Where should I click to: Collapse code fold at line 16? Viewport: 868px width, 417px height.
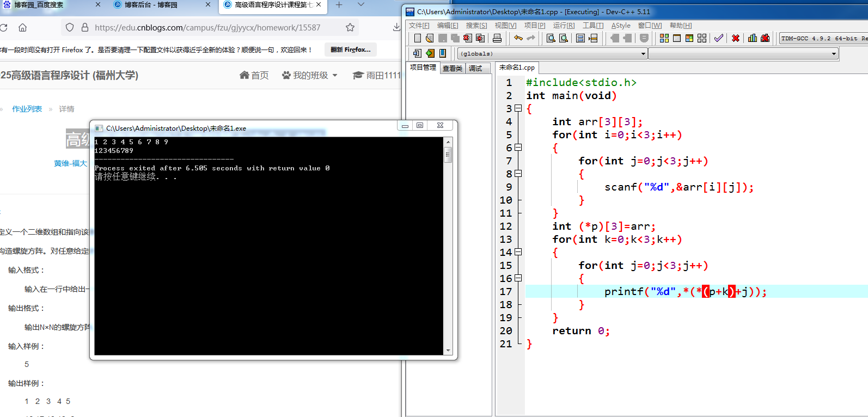pyautogui.click(x=518, y=278)
